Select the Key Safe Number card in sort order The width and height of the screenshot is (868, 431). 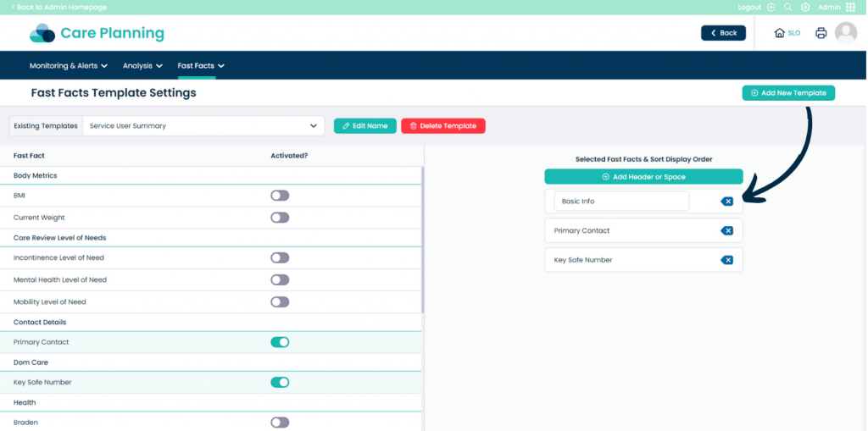point(643,260)
